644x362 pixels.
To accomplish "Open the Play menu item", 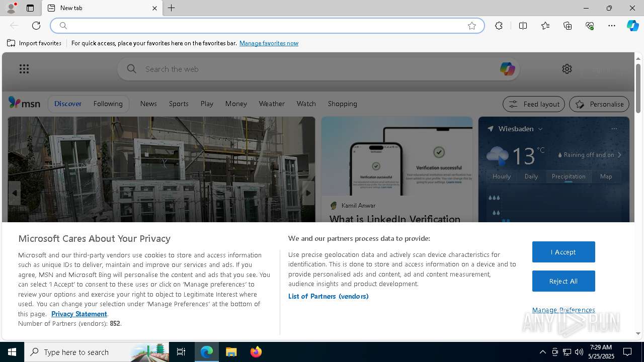I will click(x=207, y=104).
